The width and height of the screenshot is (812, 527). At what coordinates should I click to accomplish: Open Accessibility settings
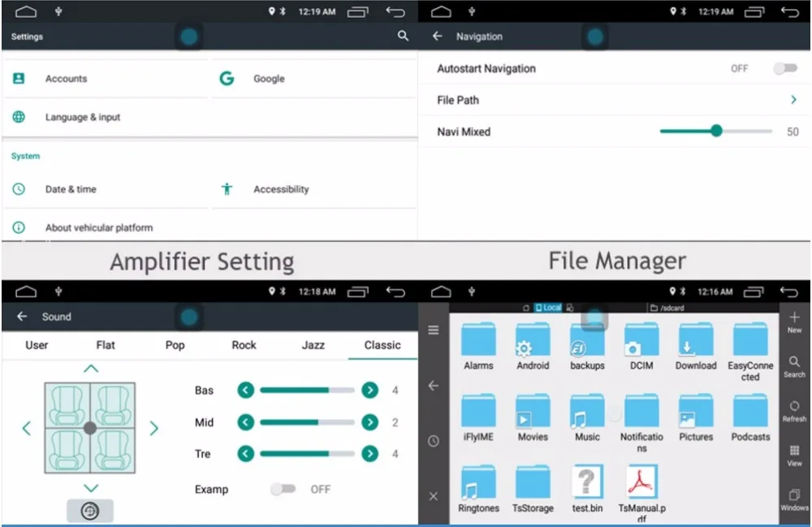click(313, 189)
